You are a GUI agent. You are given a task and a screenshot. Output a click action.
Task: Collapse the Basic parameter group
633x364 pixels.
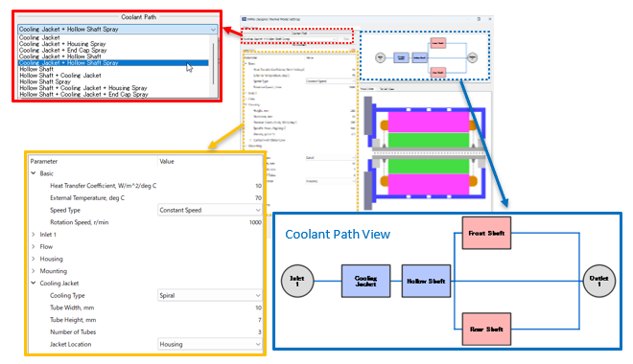34,173
